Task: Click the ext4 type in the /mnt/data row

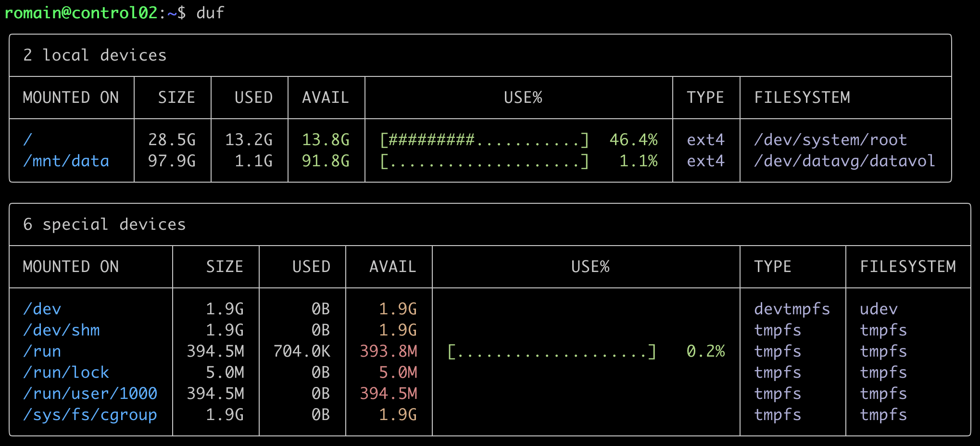Action: pos(705,161)
